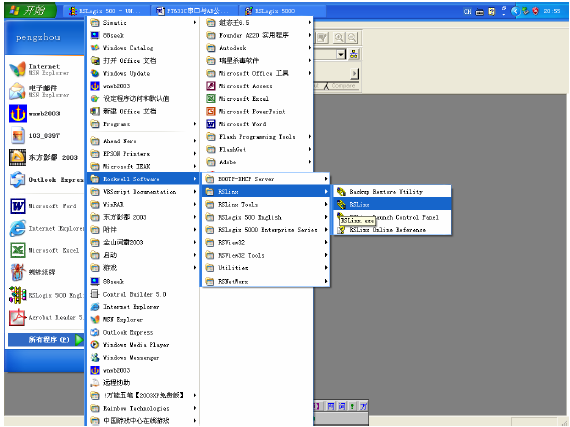
Task: Expand the RSLinx Tools submenu
Action: coord(266,204)
